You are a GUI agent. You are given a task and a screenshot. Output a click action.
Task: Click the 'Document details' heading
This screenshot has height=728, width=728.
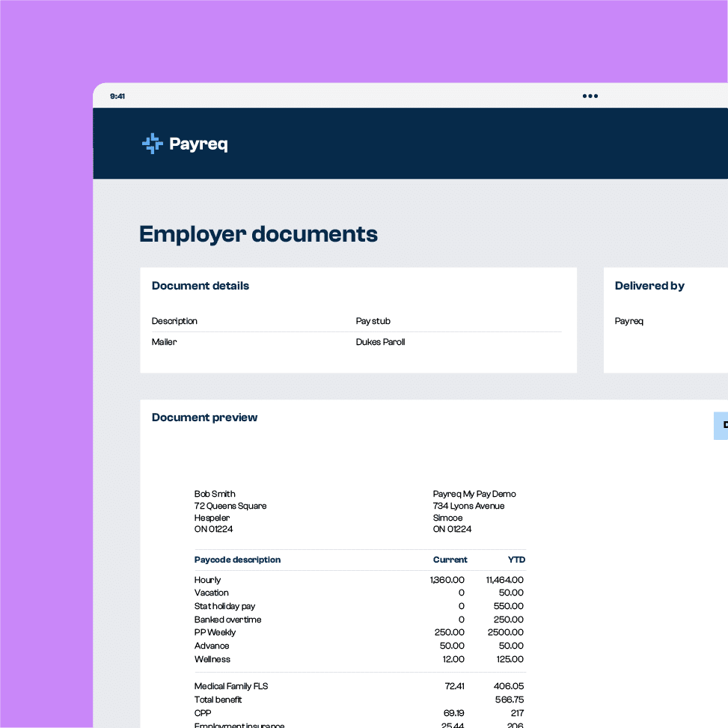200,286
